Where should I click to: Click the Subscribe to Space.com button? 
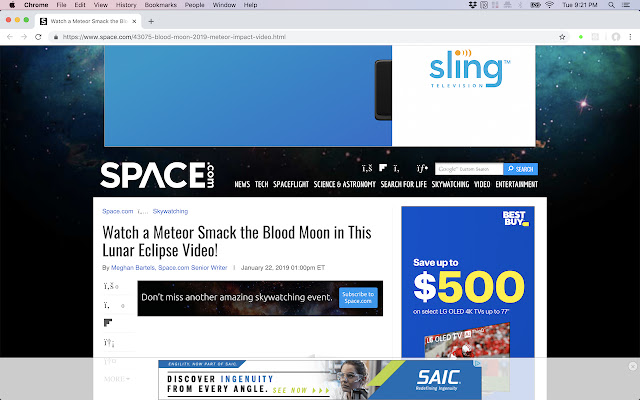pos(358,298)
